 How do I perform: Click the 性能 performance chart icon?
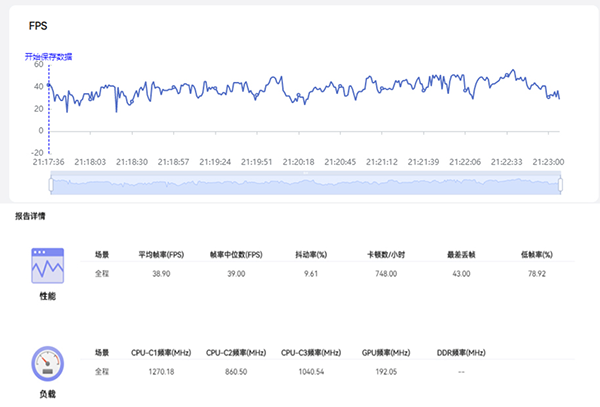47,267
